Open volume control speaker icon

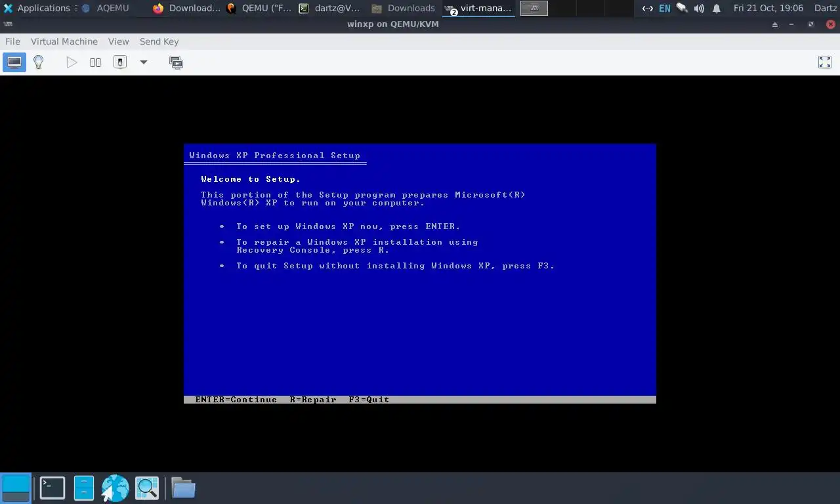click(699, 8)
